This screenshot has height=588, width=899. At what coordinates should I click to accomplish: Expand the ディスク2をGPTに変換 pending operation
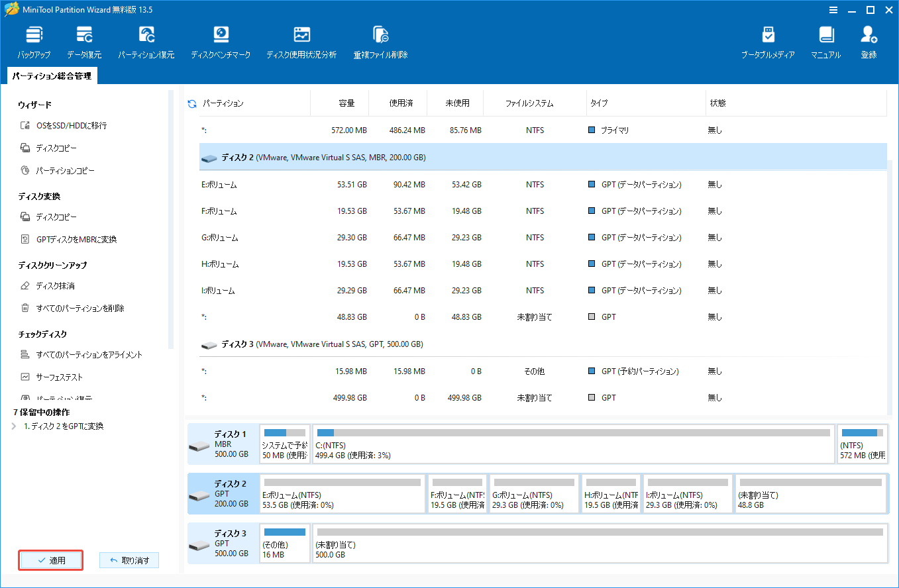(15, 426)
